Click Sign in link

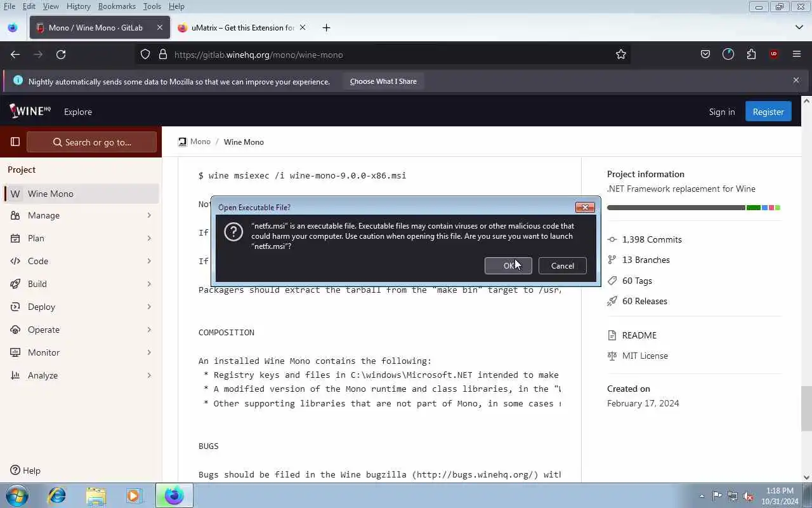click(x=722, y=112)
